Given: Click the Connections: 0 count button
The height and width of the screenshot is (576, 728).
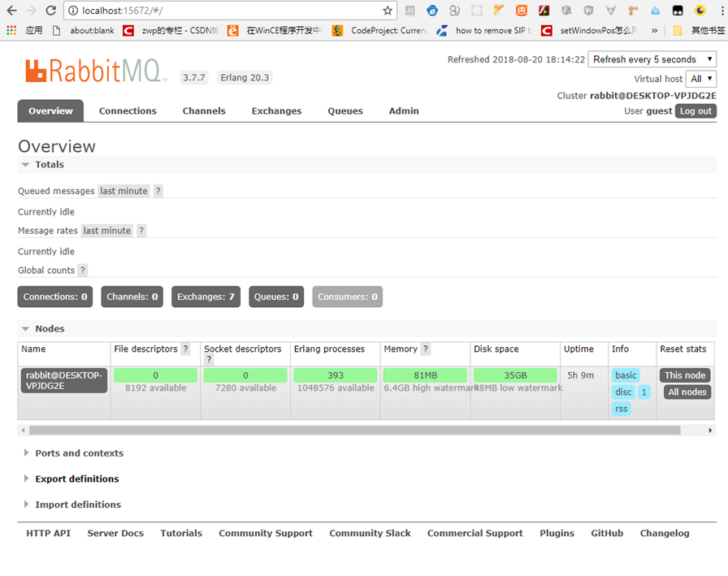Looking at the screenshot, I should (x=55, y=297).
